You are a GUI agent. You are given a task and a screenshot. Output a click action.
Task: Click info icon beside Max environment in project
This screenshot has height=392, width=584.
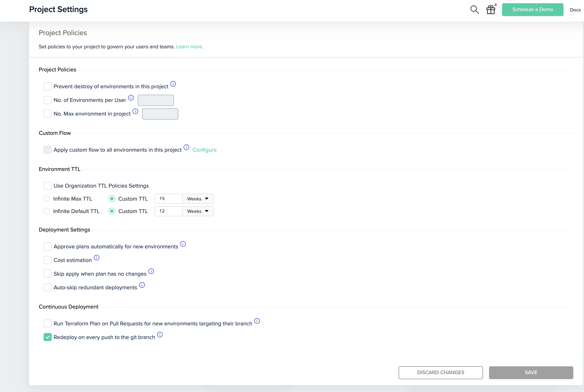(135, 111)
